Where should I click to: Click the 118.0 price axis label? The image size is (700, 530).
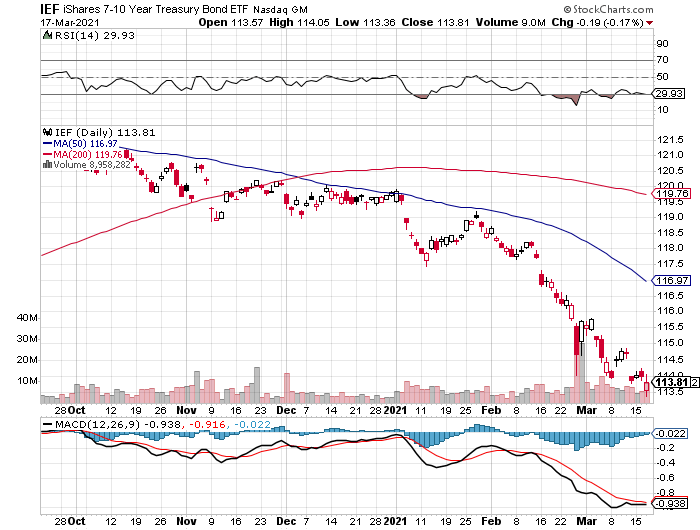point(670,248)
